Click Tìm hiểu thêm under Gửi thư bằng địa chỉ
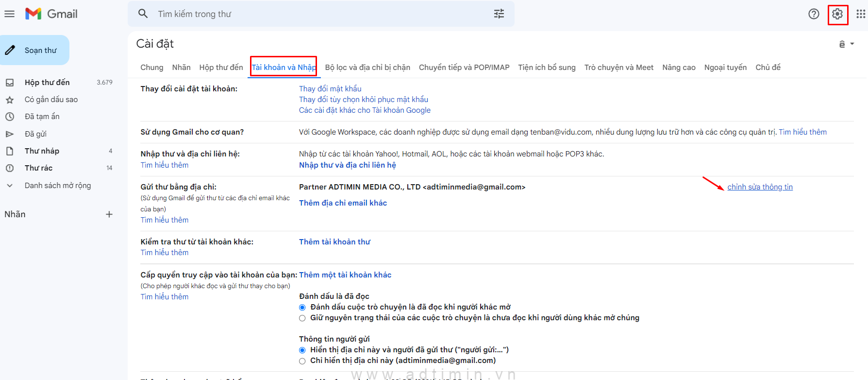 tap(165, 220)
